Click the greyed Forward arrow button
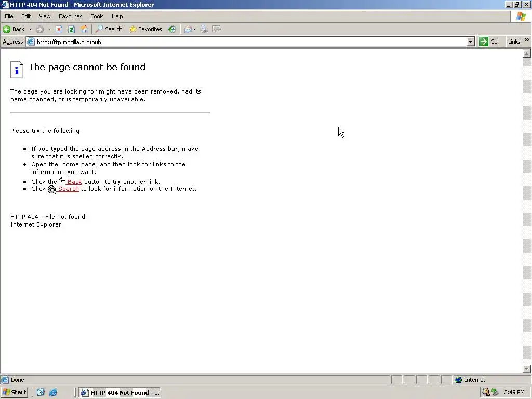This screenshot has height=399, width=532. coord(39,29)
